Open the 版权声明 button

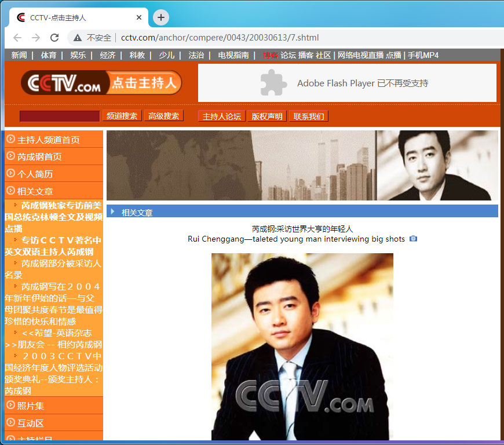267,116
